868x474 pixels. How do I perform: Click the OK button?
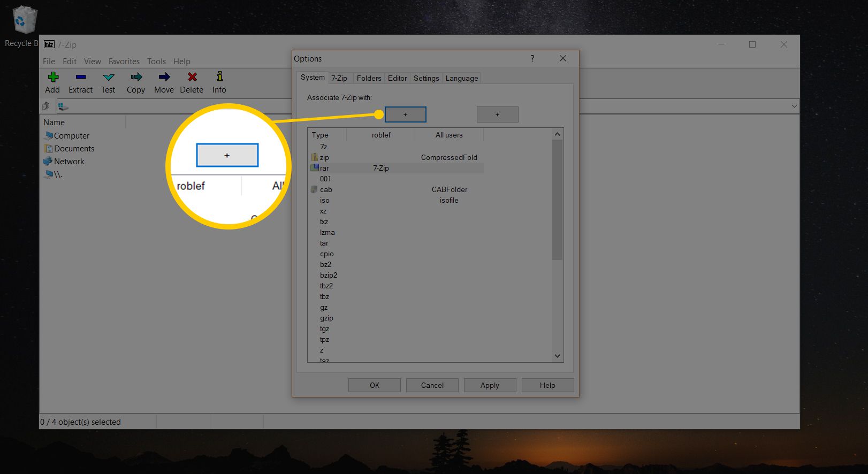[375, 385]
